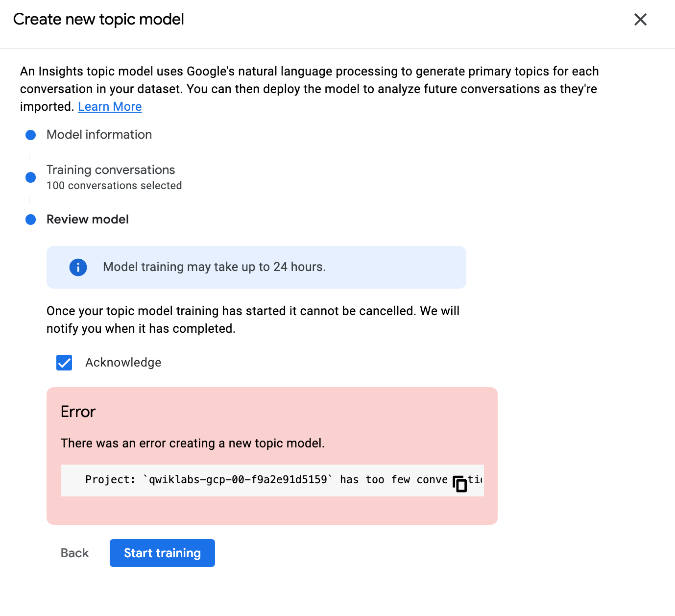Click the Training conversations step circle
Screen dimensions: 675x616
pos(30,177)
